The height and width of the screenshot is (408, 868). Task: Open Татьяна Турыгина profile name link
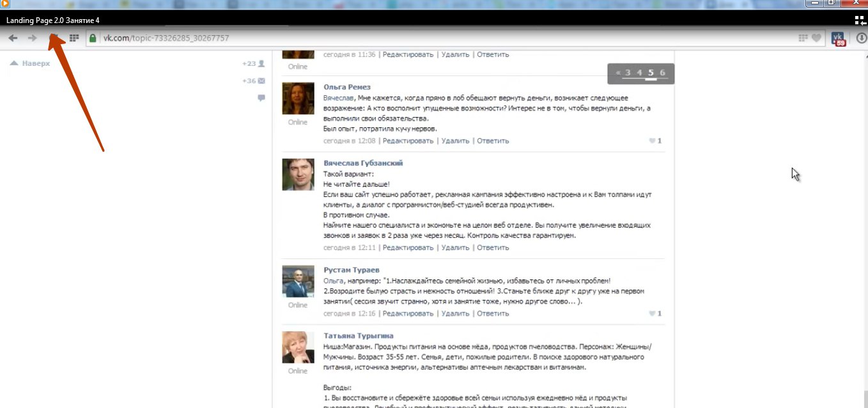359,336
